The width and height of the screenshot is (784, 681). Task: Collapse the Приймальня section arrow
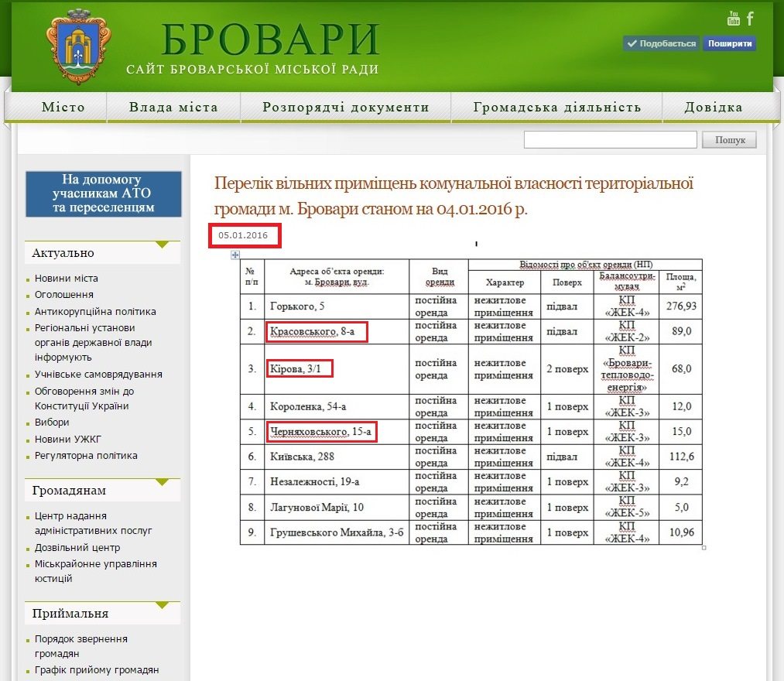[162, 605]
